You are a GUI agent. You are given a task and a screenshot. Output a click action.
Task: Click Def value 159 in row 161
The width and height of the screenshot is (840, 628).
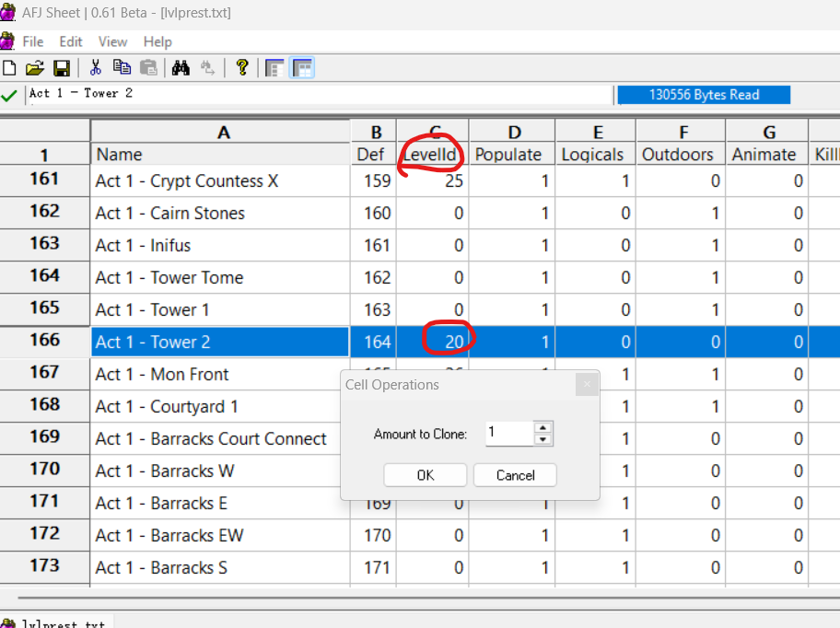coord(374,181)
